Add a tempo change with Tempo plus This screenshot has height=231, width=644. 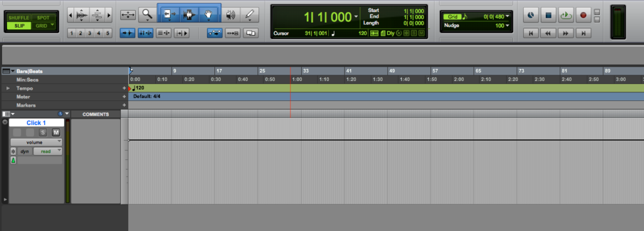pyautogui.click(x=124, y=89)
